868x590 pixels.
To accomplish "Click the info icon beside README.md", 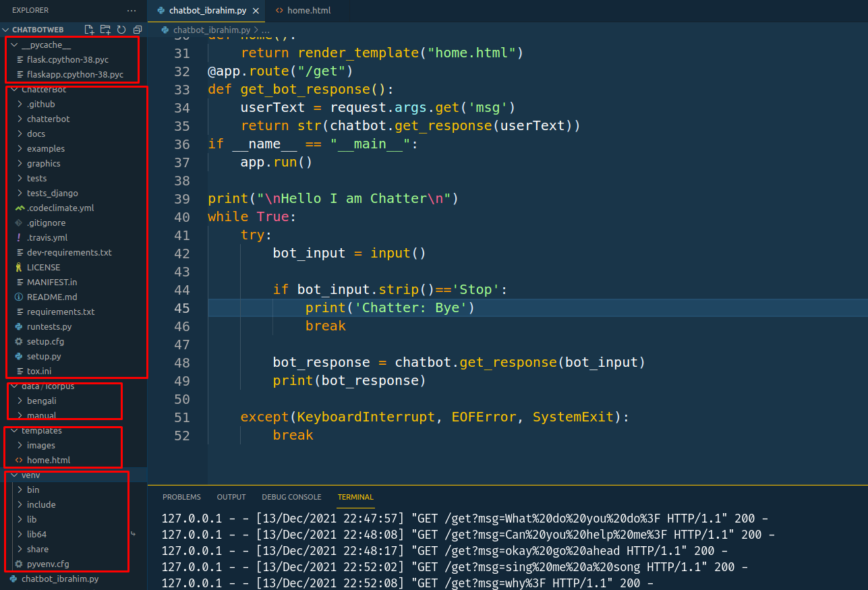I will click(19, 297).
